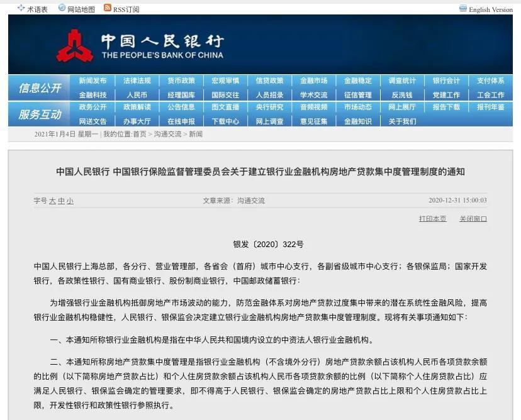Select 货币政策 navigation item
521x420 pixels.
pos(181,81)
